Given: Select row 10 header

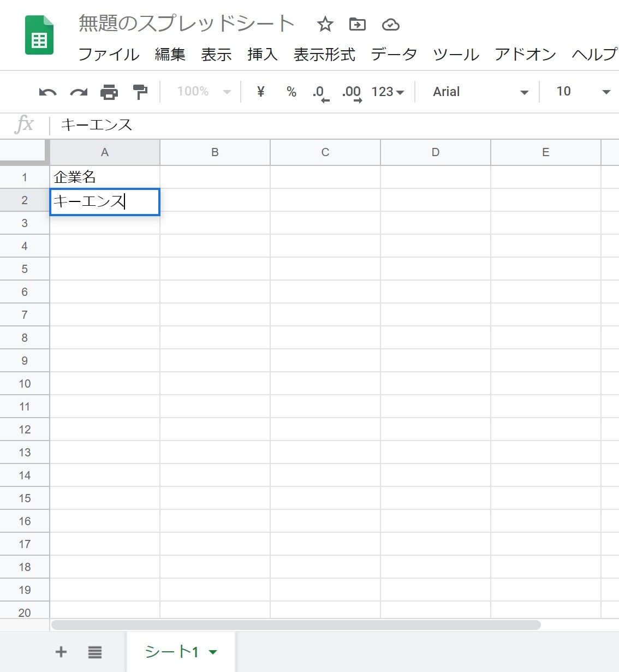Looking at the screenshot, I should [25, 383].
